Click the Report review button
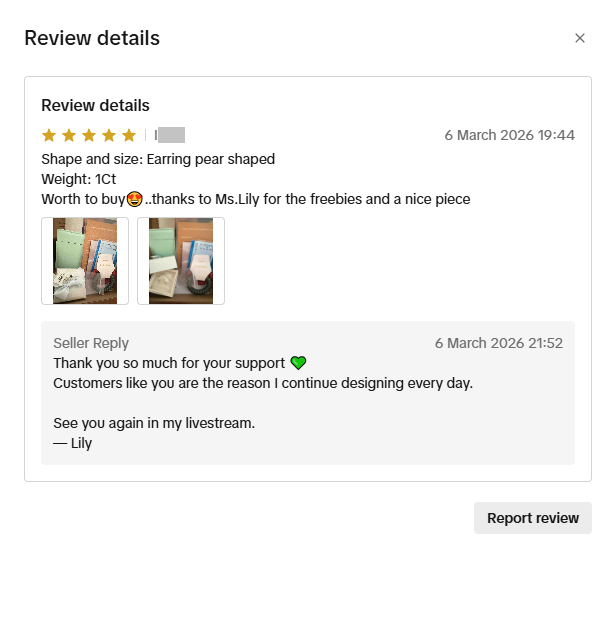Screen dimensions: 616x617 coord(533,518)
